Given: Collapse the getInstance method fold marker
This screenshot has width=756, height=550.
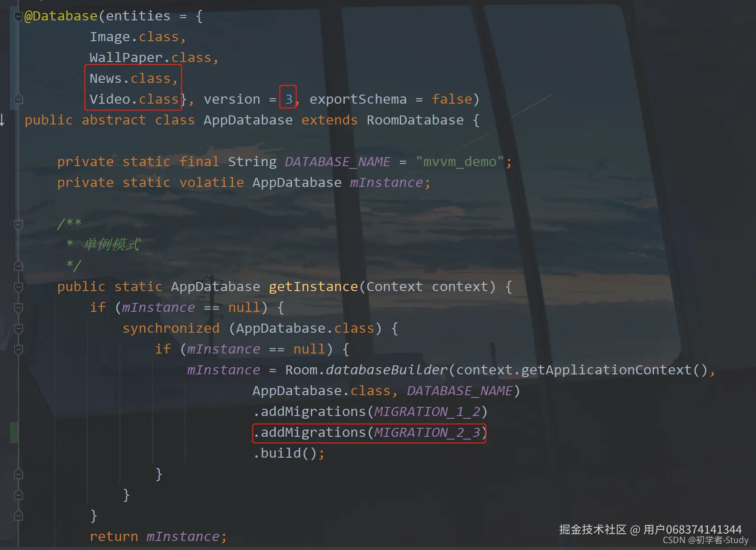Looking at the screenshot, I should 19,287.
